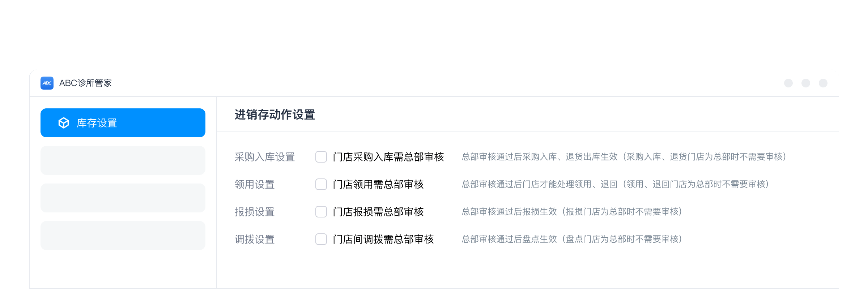
Task: Click the ABC诊所管家 application title
Action: (85, 83)
